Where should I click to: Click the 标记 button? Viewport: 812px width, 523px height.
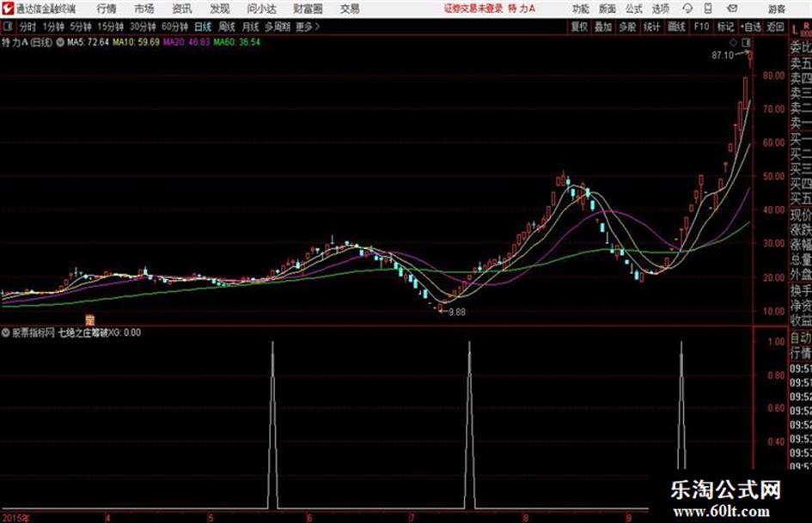(725, 27)
